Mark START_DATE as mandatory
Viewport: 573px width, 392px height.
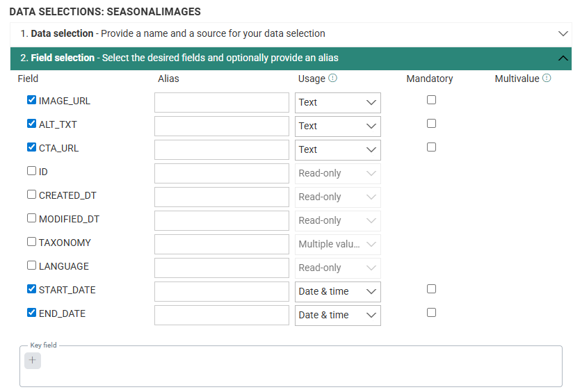point(431,289)
